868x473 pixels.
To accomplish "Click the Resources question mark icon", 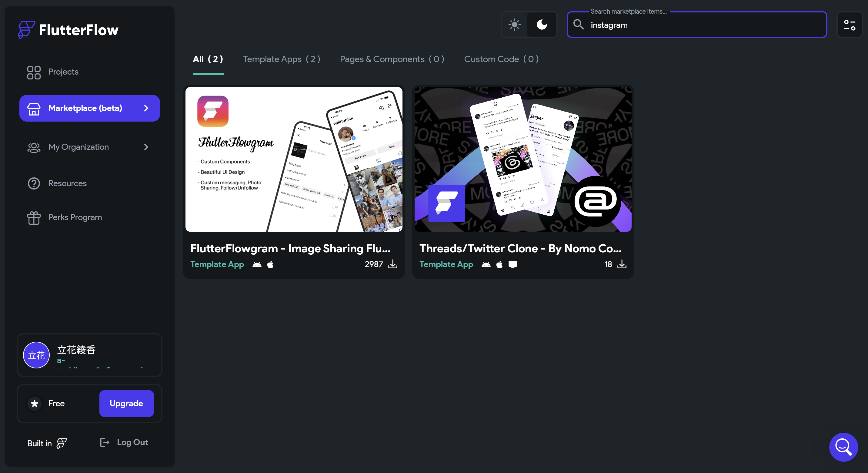I will 34,183.
